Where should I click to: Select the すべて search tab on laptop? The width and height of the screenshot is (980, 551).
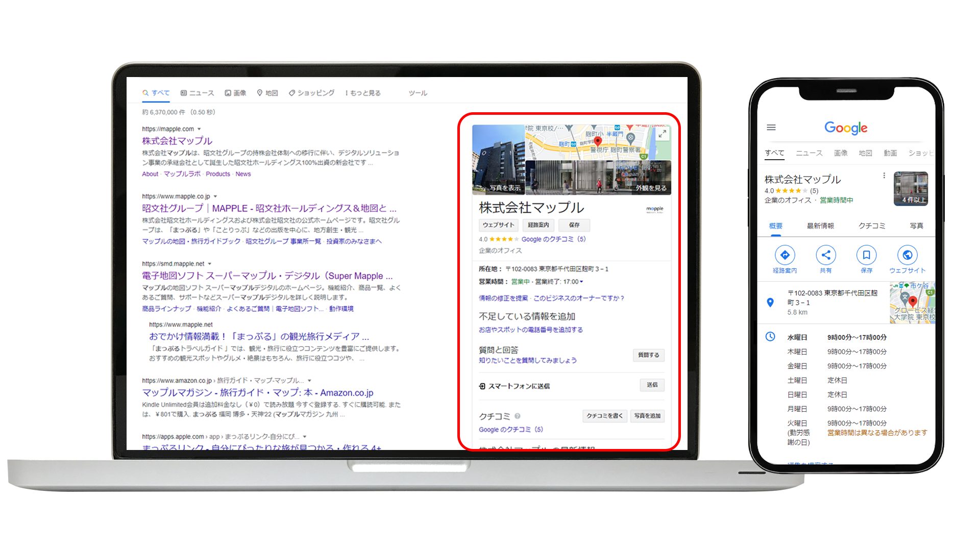(x=156, y=93)
